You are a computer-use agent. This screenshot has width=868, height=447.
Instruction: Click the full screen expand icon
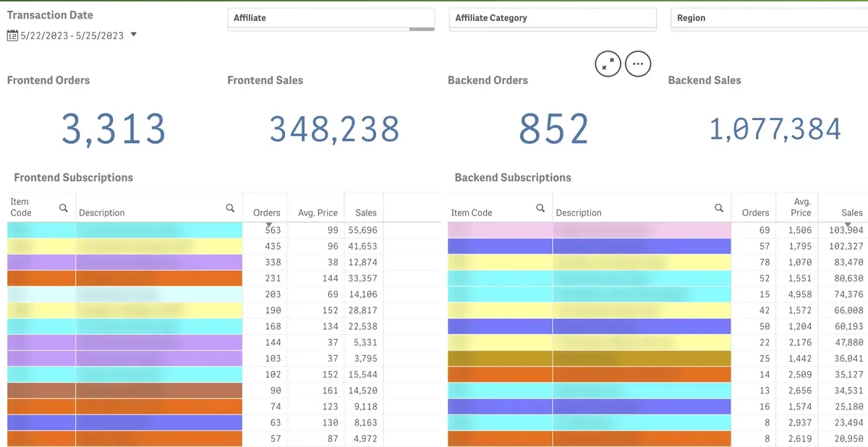point(608,64)
